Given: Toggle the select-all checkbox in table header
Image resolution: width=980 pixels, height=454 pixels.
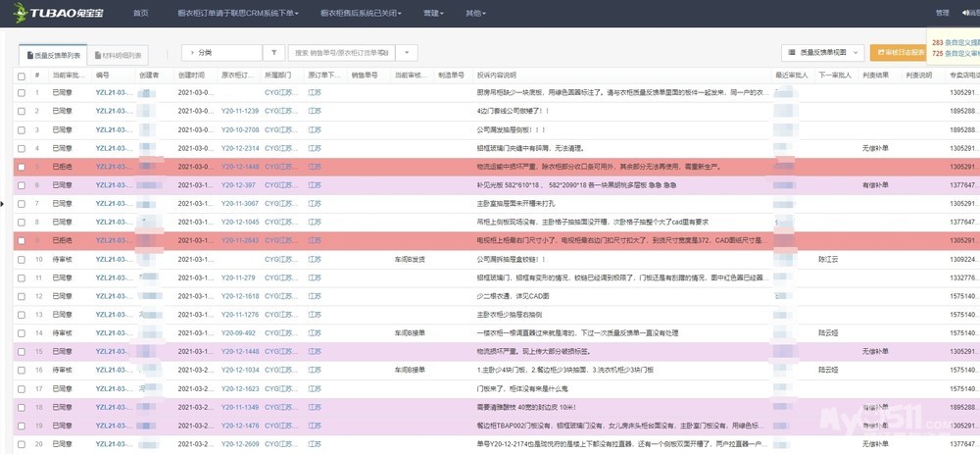Looking at the screenshot, I should point(22,75).
